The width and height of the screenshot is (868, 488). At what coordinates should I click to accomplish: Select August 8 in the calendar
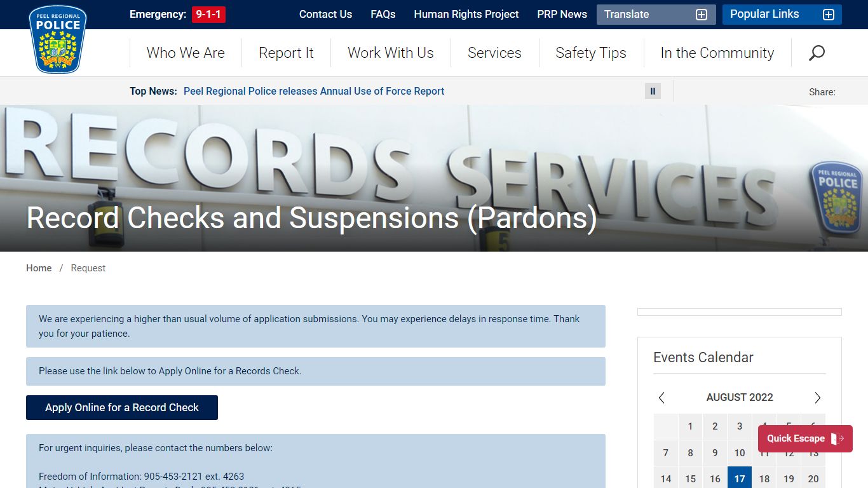pos(690,453)
